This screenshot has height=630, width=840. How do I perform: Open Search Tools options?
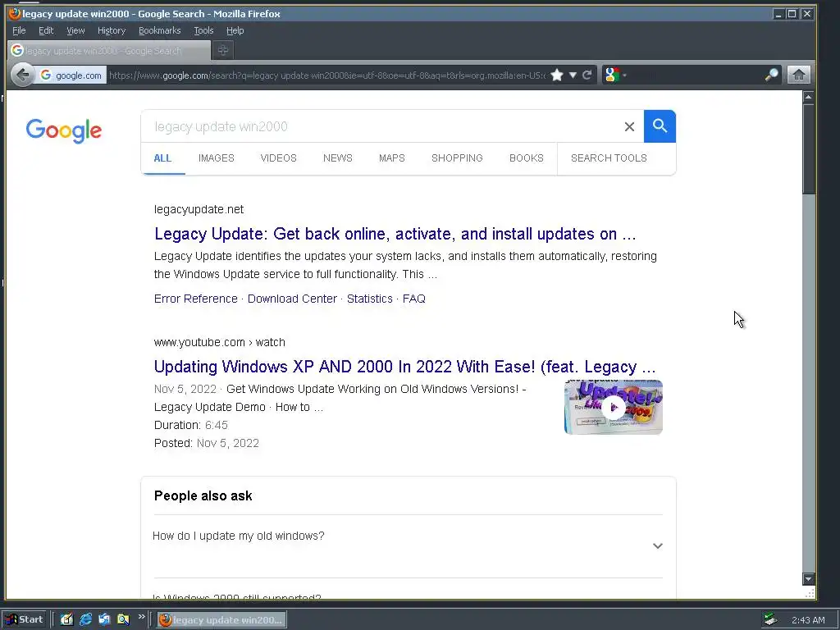609,158
